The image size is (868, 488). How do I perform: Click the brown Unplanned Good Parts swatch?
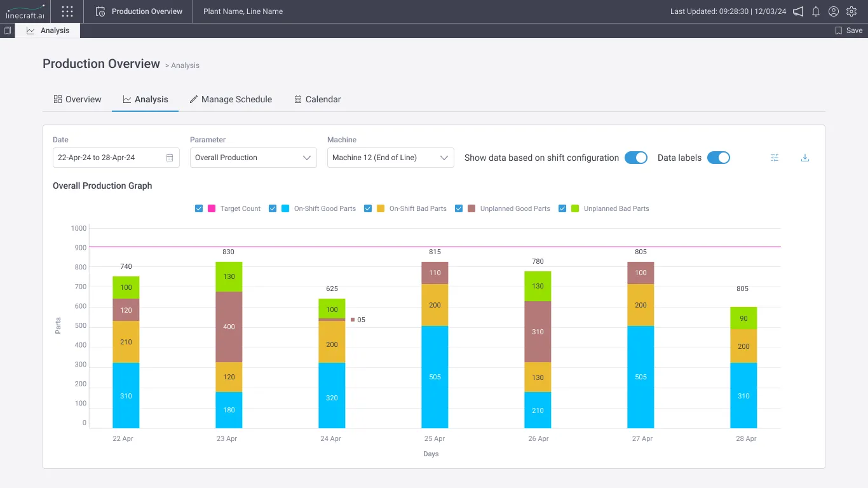pos(471,208)
